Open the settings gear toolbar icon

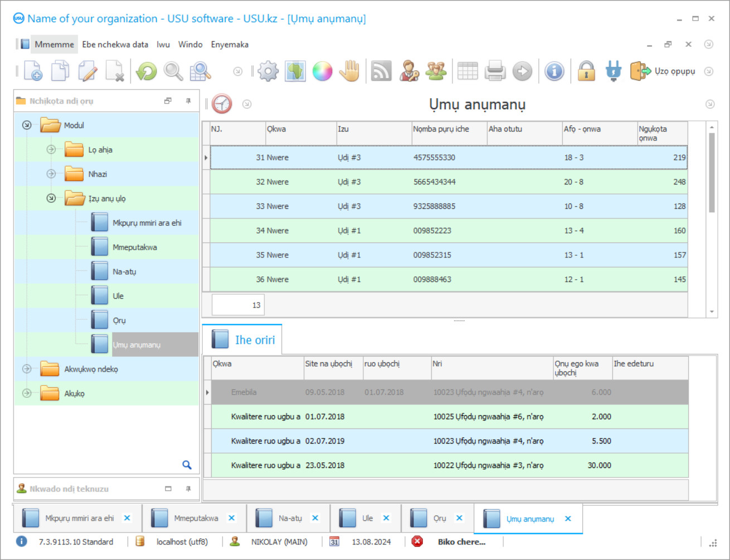268,71
